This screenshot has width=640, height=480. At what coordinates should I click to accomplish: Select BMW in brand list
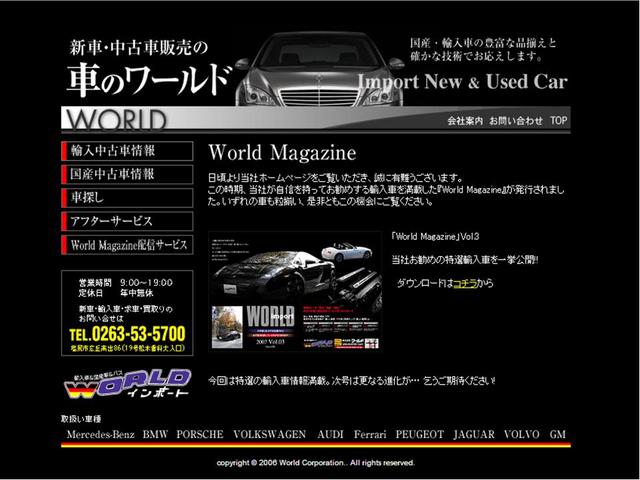click(155, 434)
